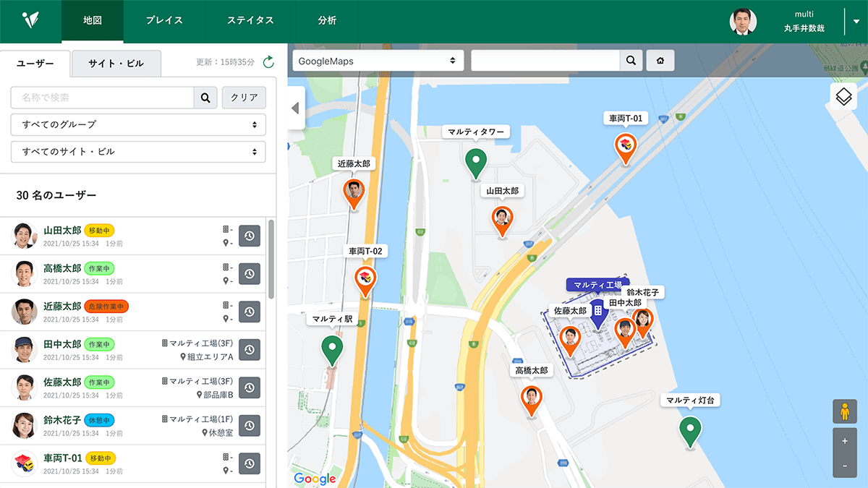The height and width of the screenshot is (488, 868).
Task: Open history for 山田太郎
Action: tap(249, 236)
